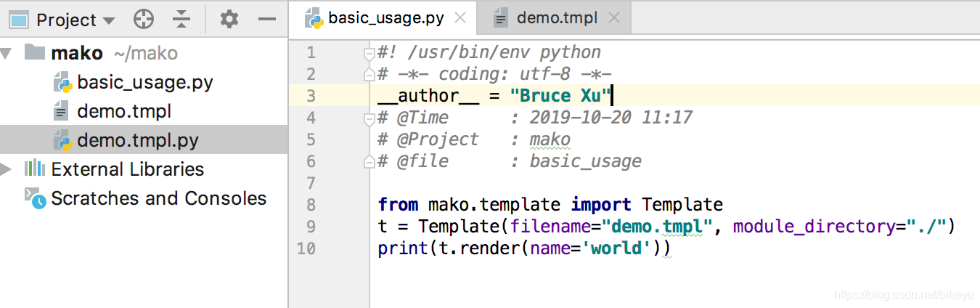The height and width of the screenshot is (308, 980).
Task: Click line number 3 in gutter
Action: tap(311, 96)
